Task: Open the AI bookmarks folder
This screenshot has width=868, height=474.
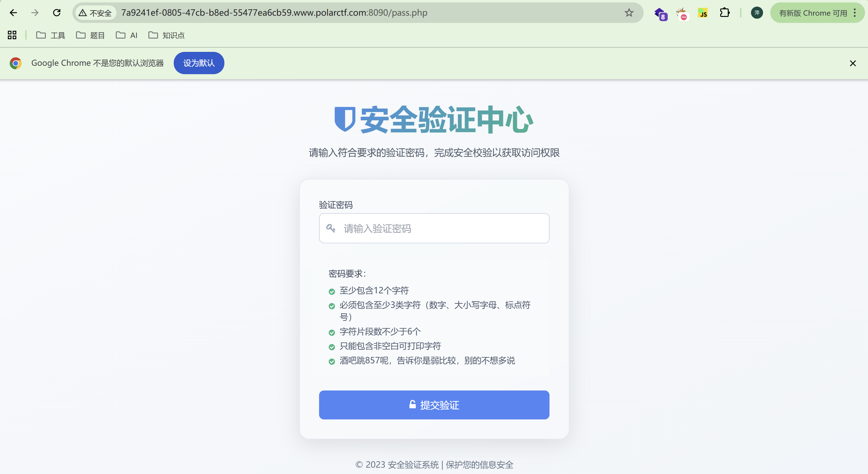Action: (127, 35)
